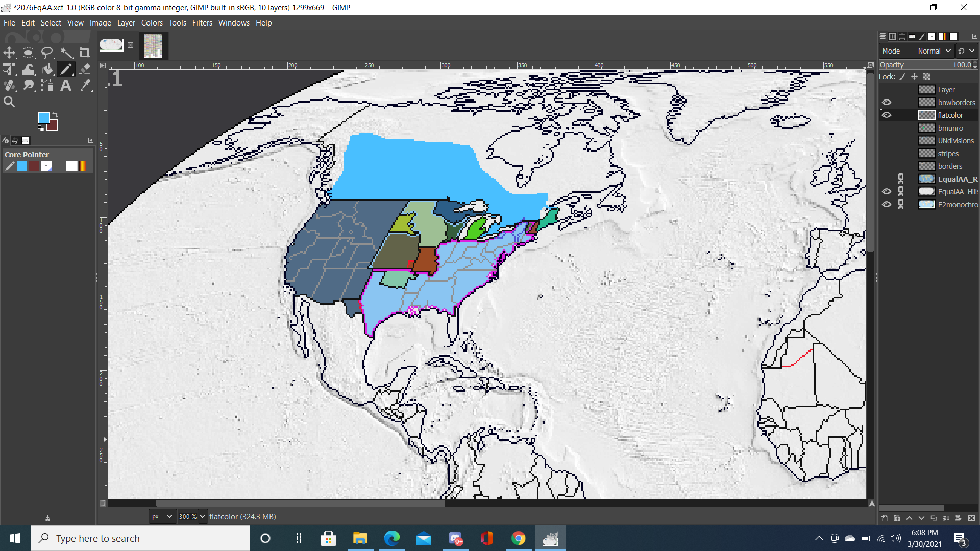
Task: Select the Pencil tool
Action: point(66,69)
